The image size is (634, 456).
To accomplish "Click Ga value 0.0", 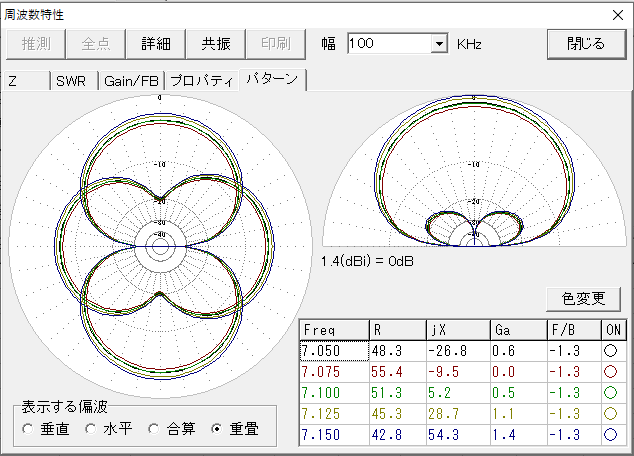I will pyautogui.click(x=519, y=372).
